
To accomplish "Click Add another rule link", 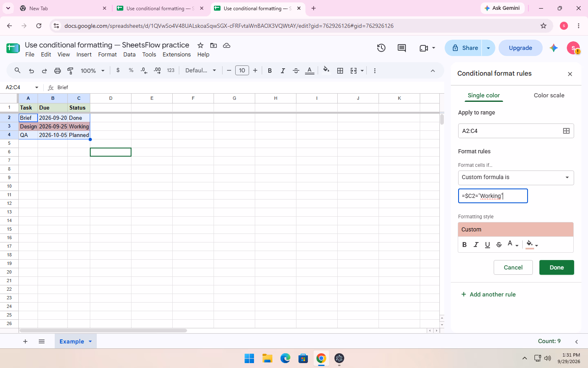I will [488, 294].
